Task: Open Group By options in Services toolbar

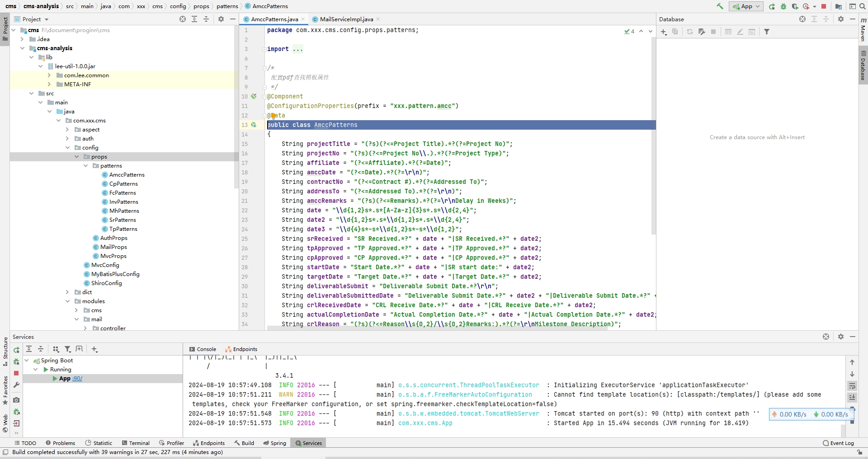Action: click(x=56, y=349)
